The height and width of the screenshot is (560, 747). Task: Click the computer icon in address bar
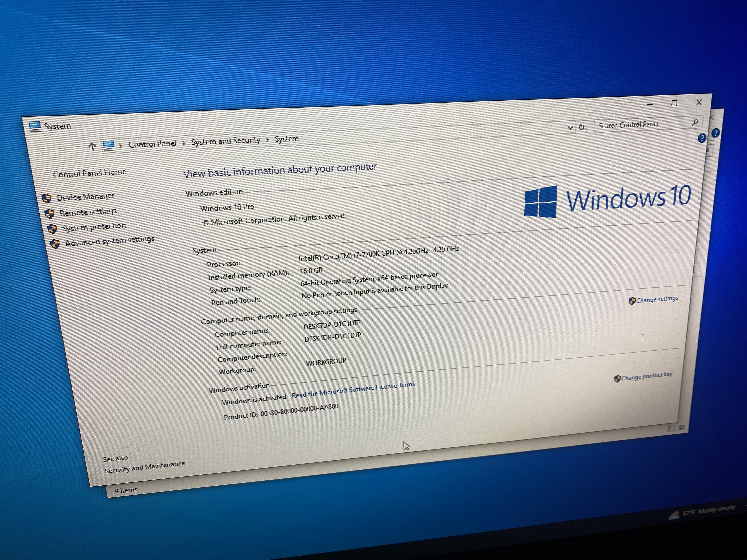108,145
